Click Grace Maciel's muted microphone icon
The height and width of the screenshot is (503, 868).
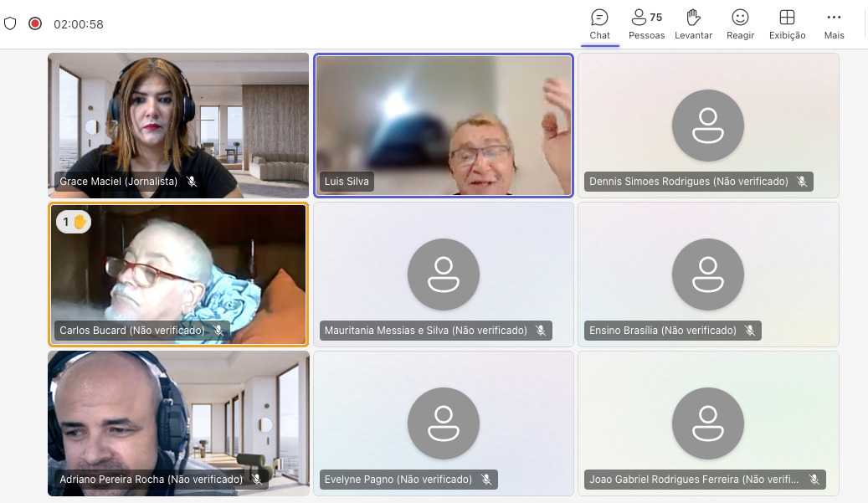click(192, 182)
